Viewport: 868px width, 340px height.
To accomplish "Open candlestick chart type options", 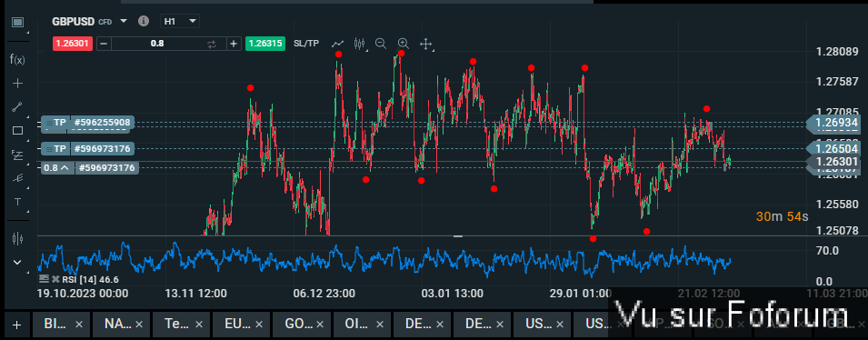I will click(360, 44).
